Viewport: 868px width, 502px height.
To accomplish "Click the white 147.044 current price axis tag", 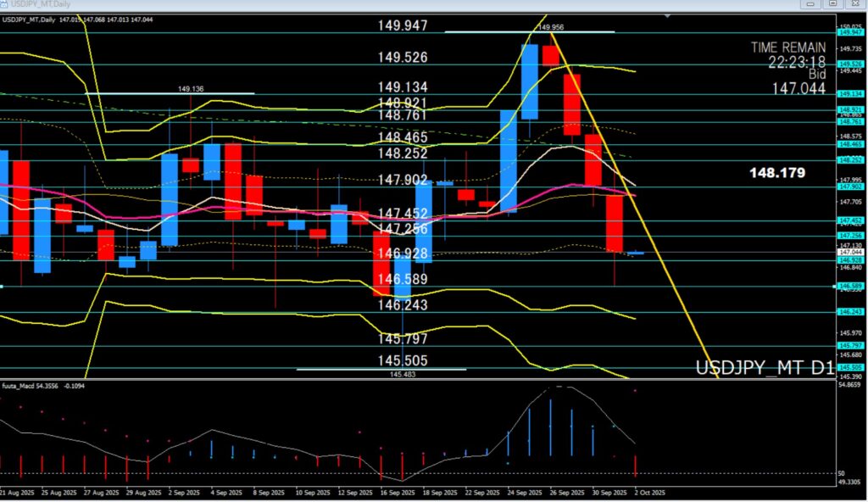I will [x=850, y=252].
